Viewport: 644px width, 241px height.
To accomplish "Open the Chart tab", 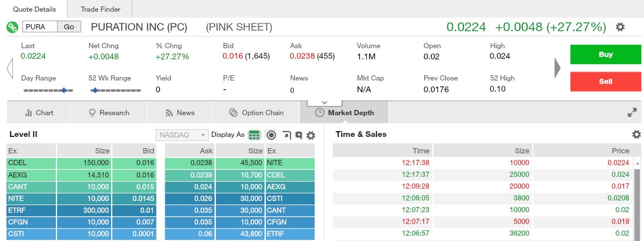I will [x=39, y=112].
